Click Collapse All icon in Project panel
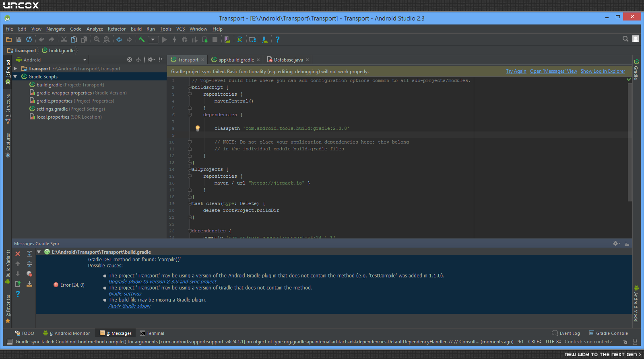This screenshot has height=359, width=644. click(138, 59)
